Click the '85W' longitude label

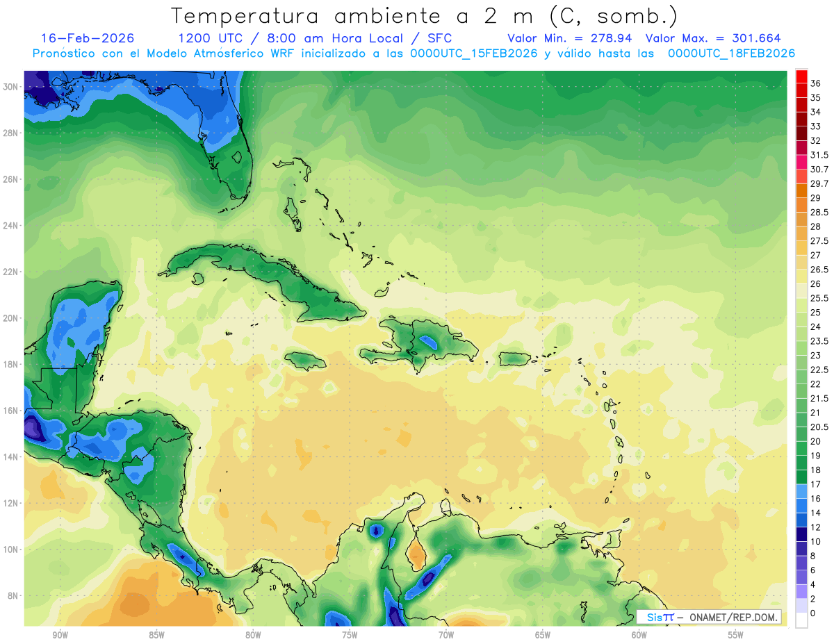[x=156, y=635]
